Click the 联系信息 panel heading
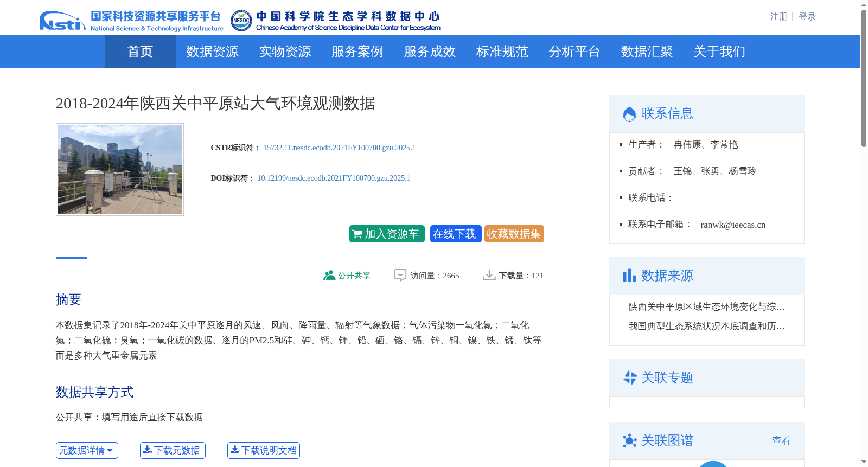This screenshot has height=467, width=868. 667,113
